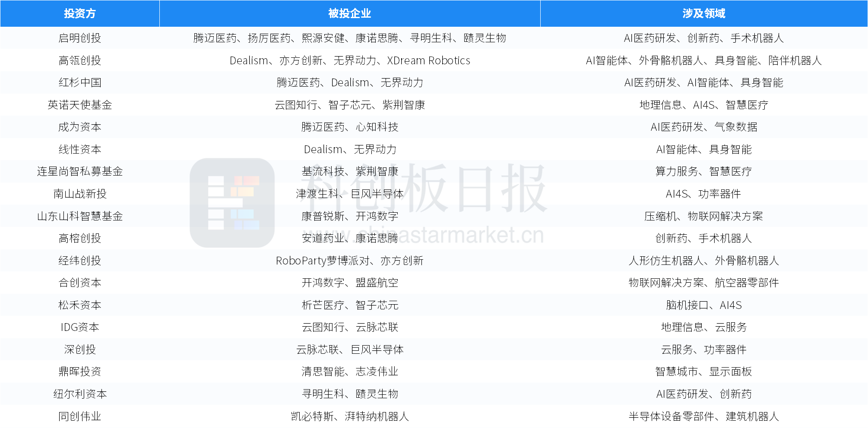Click the investor 英诺天使基金
This screenshot has width=868, height=428.
point(80,105)
